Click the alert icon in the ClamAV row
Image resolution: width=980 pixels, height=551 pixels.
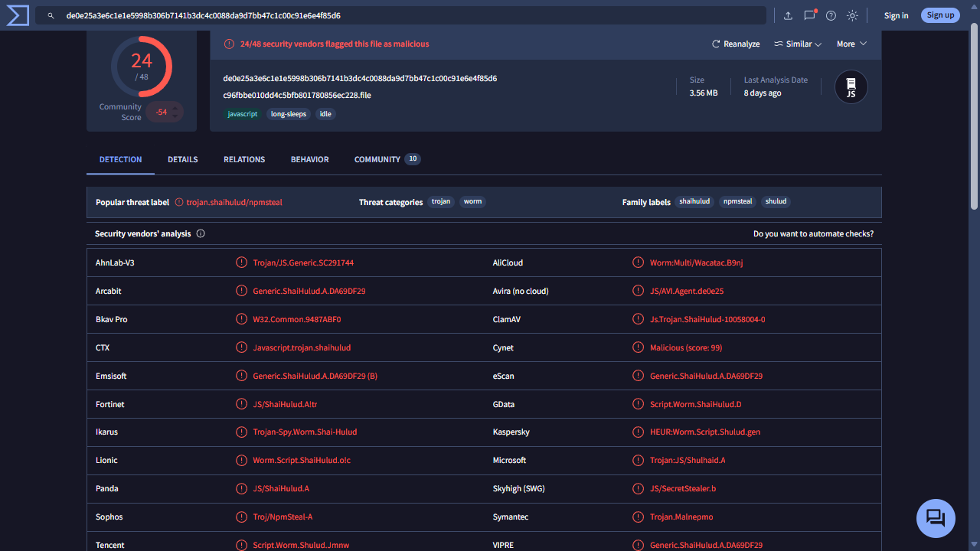tap(638, 319)
